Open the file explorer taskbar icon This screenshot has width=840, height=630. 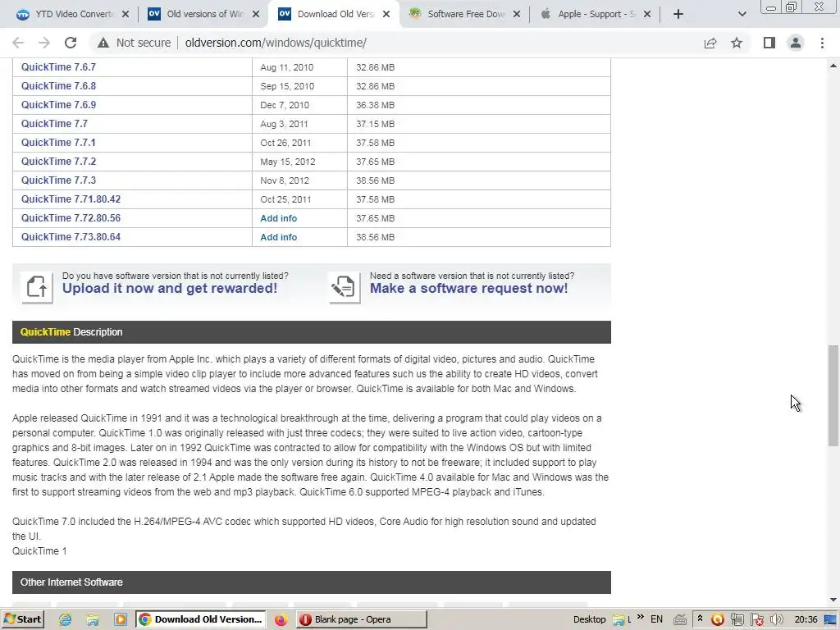[x=93, y=620]
